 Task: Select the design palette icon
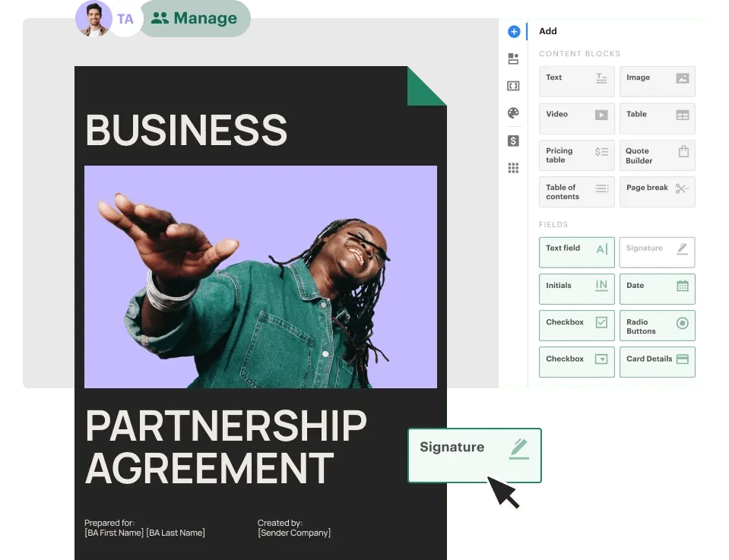tap(513, 112)
